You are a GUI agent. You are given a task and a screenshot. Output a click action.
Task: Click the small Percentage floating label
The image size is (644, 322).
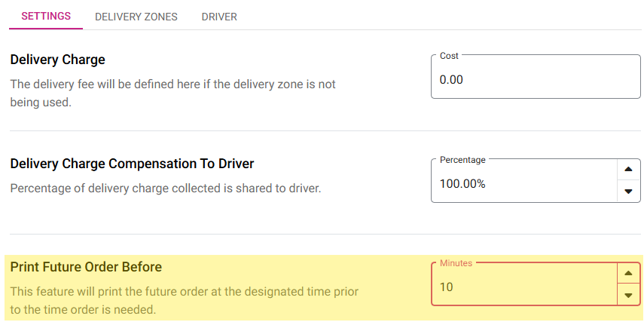coord(462,160)
